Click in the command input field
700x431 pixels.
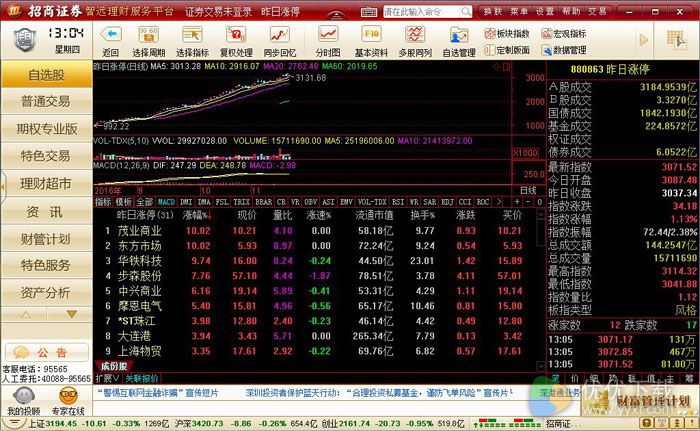pyautogui.click(x=421, y=11)
